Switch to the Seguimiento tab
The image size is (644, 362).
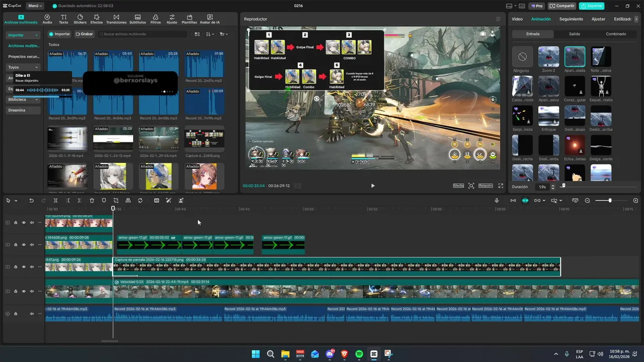click(x=571, y=19)
